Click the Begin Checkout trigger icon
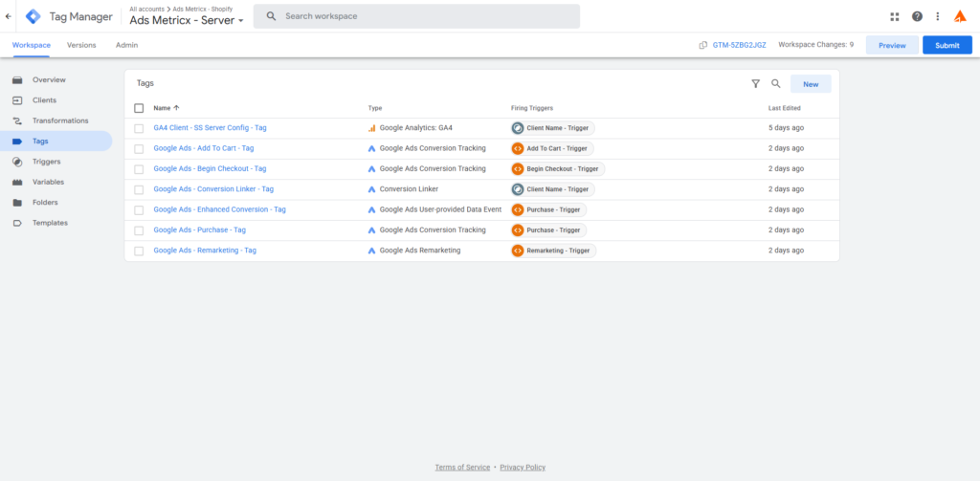The image size is (980, 481). pyautogui.click(x=518, y=168)
